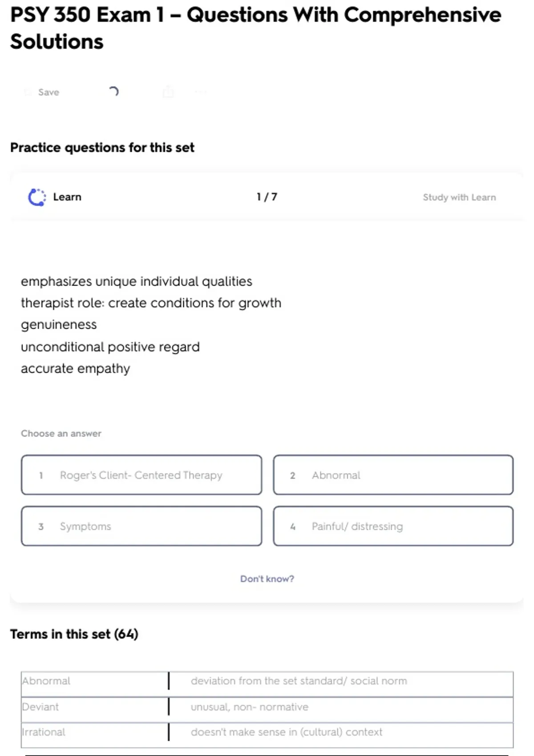Viewport: 534px width, 756px height.
Task: Click the 1 / 7 progress counter
Action: pyautogui.click(x=267, y=197)
